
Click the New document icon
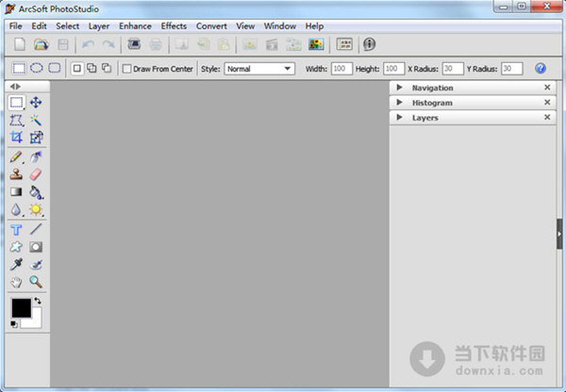pos(20,44)
